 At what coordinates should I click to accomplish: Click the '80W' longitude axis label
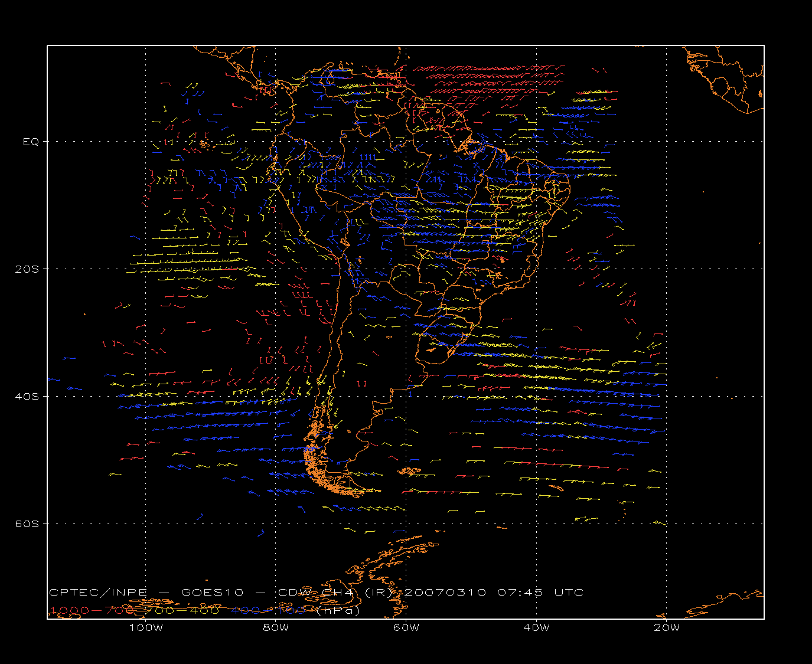pyautogui.click(x=276, y=627)
